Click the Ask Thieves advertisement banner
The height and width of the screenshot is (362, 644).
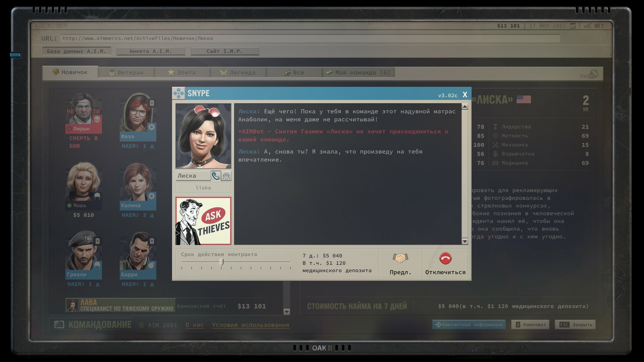203,221
